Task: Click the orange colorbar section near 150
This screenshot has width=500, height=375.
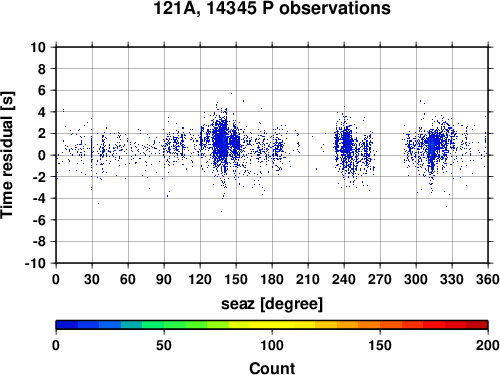Action: click(x=380, y=325)
